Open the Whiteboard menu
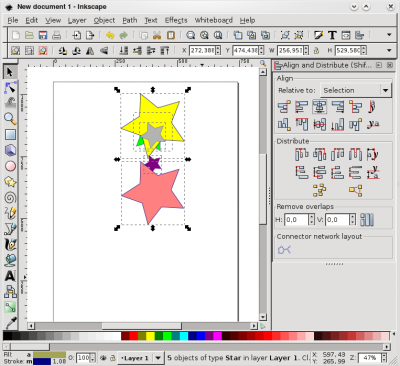The image size is (400, 366). (x=214, y=20)
